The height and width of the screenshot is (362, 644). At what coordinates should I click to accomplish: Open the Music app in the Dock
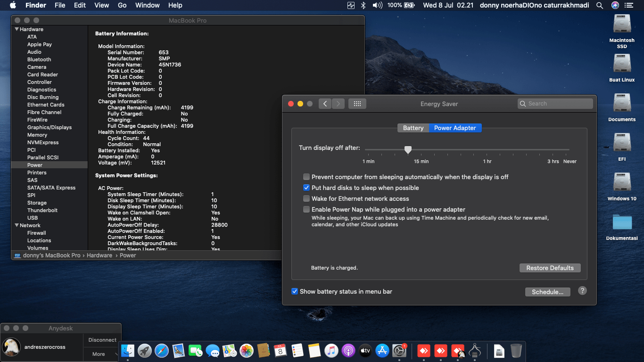[x=331, y=351]
